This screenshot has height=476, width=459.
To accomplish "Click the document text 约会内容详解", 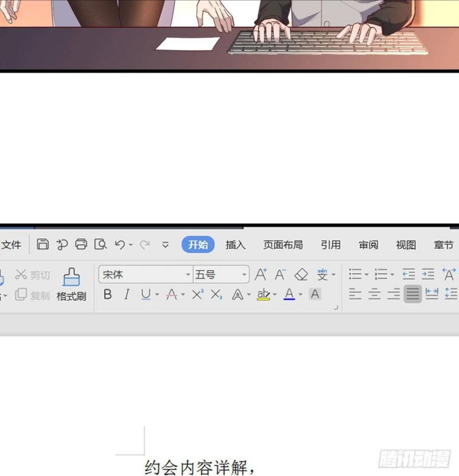I will pyautogui.click(x=196, y=467).
